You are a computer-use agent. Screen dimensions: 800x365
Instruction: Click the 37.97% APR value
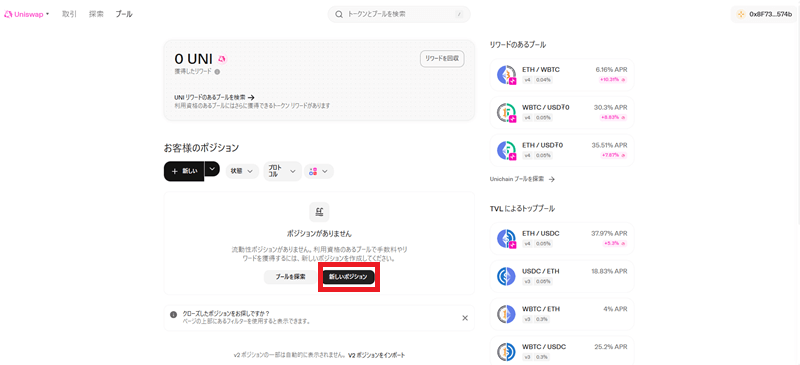610,233
